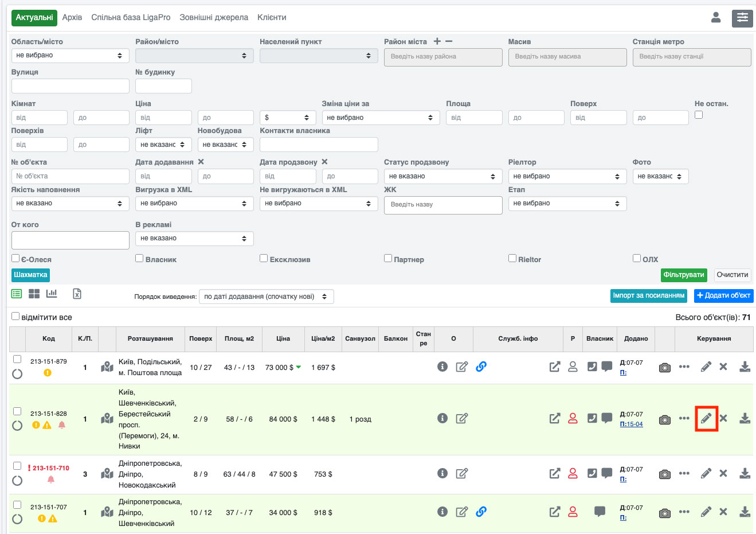
Task: Tick the Власник filter checkbox
Action: [x=139, y=259]
